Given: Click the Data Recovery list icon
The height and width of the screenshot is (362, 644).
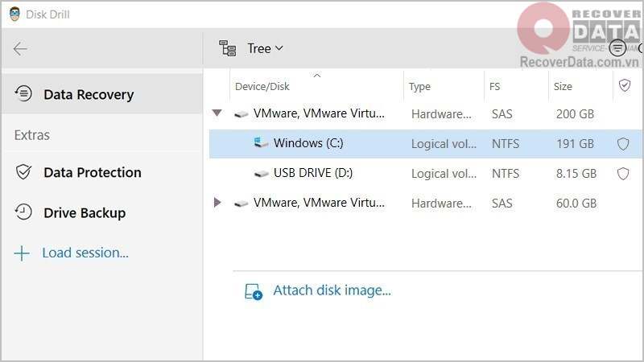Looking at the screenshot, I should [x=23, y=94].
